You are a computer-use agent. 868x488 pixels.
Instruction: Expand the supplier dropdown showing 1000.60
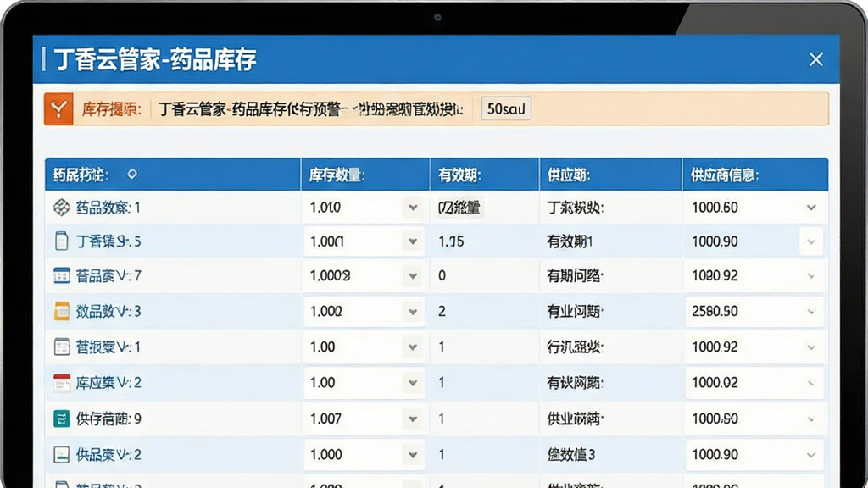point(811,208)
